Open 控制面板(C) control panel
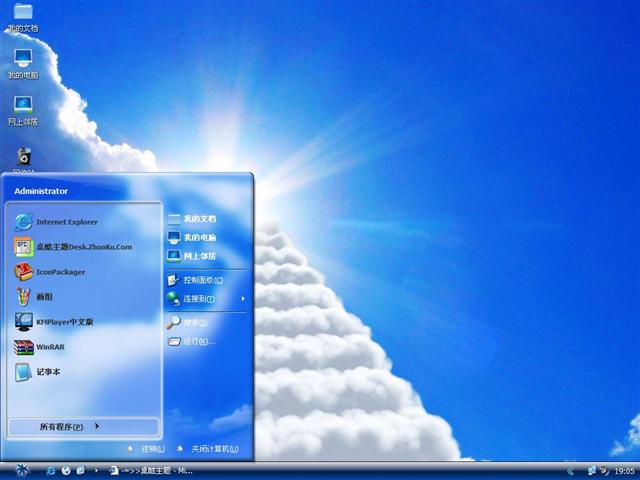 tap(195, 280)
